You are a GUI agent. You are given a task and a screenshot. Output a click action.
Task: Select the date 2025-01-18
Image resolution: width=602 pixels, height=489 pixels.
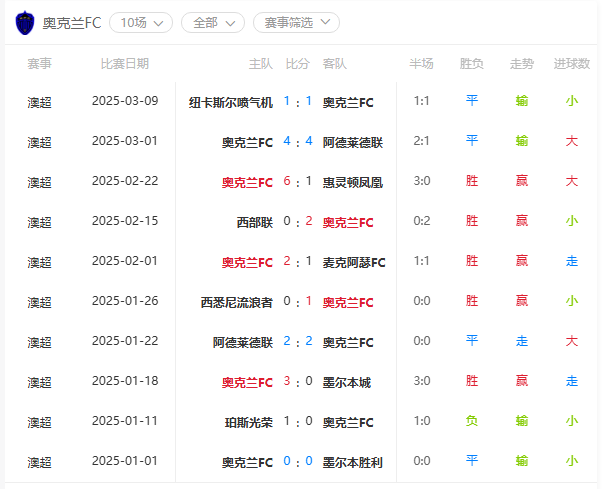pos(125,381)
